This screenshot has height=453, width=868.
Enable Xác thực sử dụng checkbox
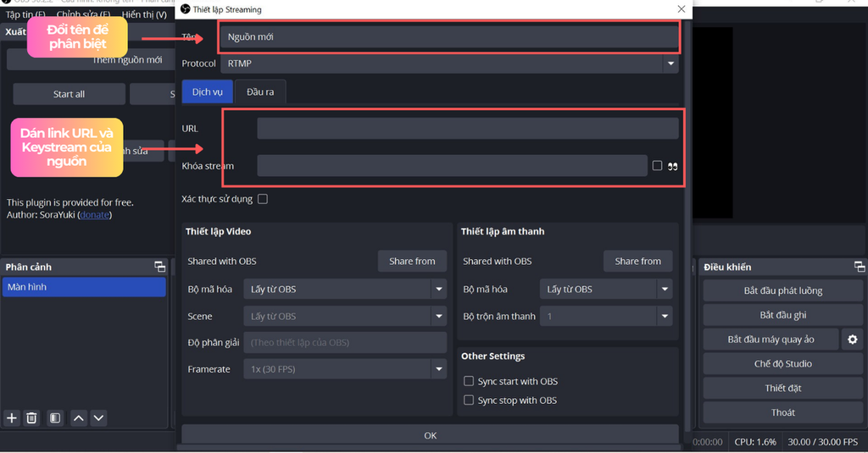263,199
